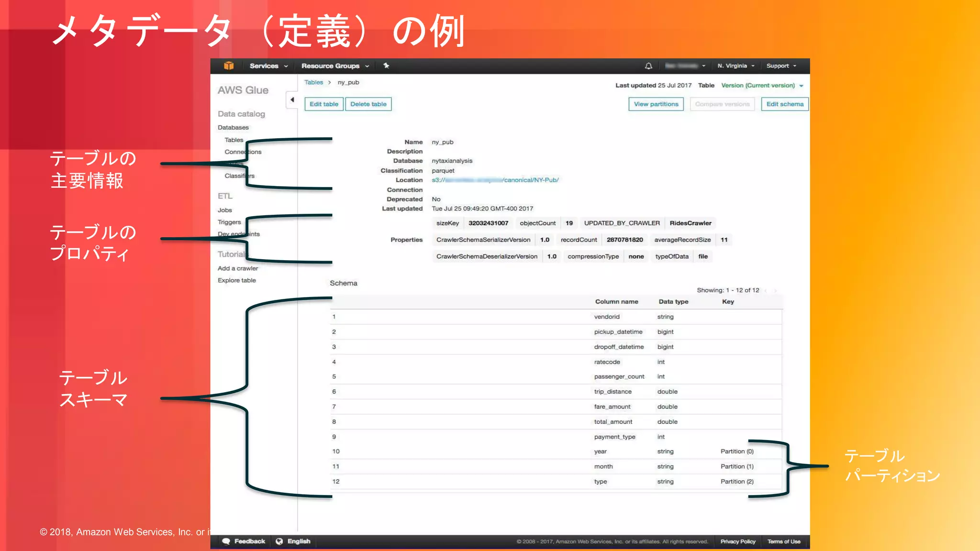Viewport: 980px width, 551px height.
Task: Select Tables in the sidebar
Action: [x=234, y=140]
